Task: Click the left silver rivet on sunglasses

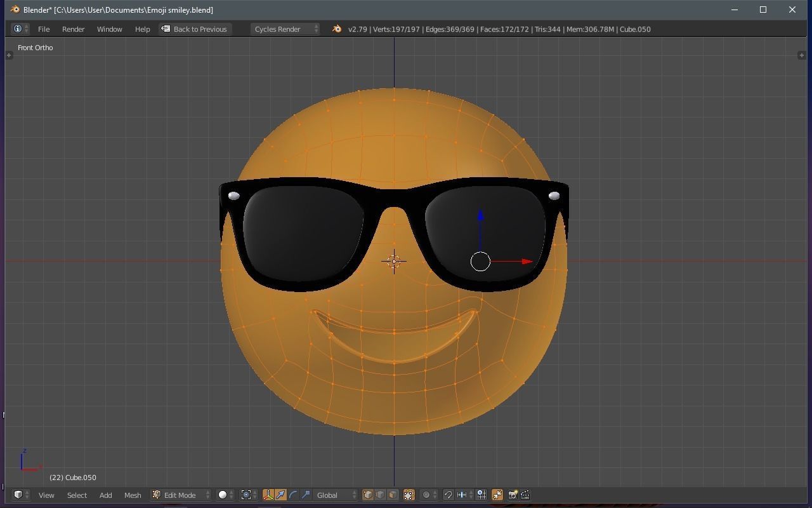Action: point(233,196)
